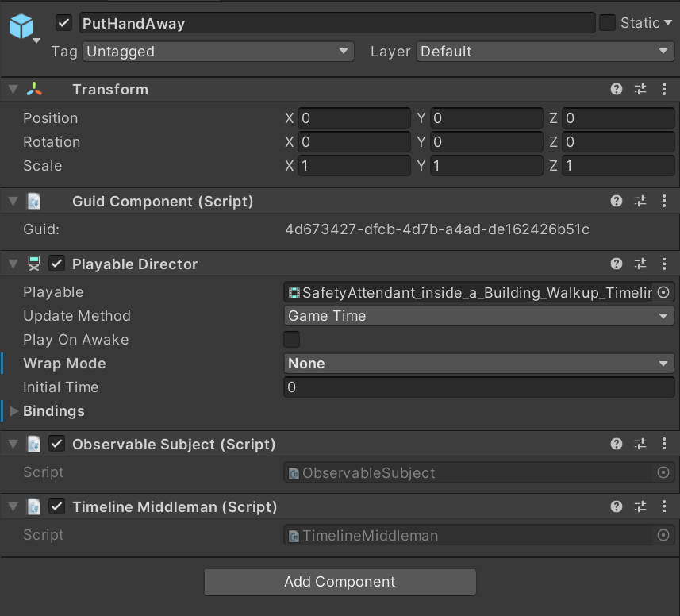The width and height of the screenshot is (680, 616).
Task: Open the Tag dropdown
Action: [x=218, y=52]
